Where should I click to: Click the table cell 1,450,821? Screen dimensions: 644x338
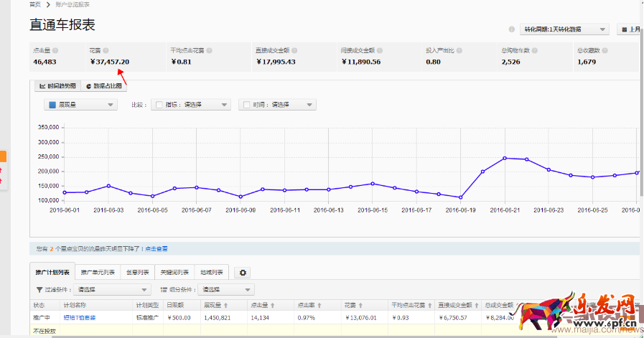(218, 318)
